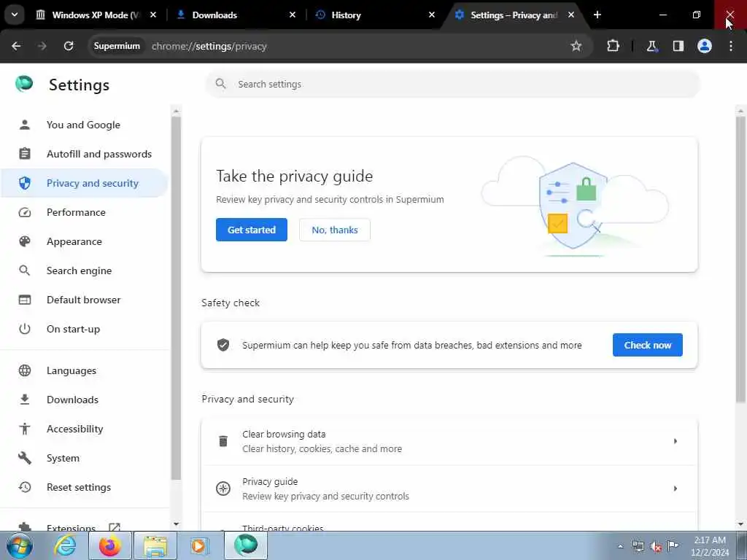The width and height of the screenshot is (747, 560).
Task: Close the History tab
Action: coord(432,15)
